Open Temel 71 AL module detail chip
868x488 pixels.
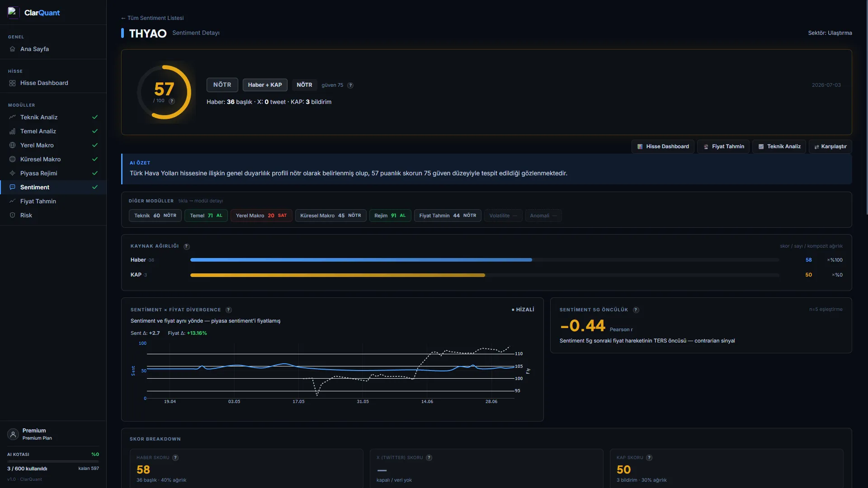coord(206,216)
